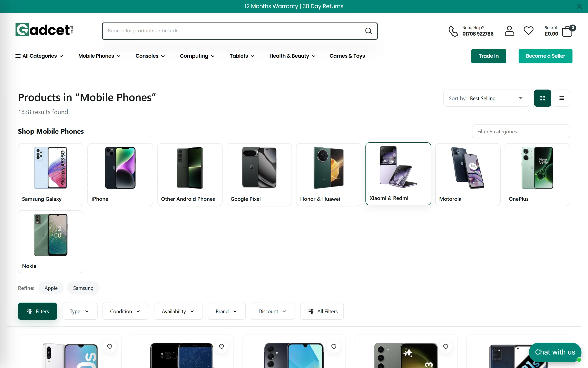Call the 01708 922786 help number

478,34
